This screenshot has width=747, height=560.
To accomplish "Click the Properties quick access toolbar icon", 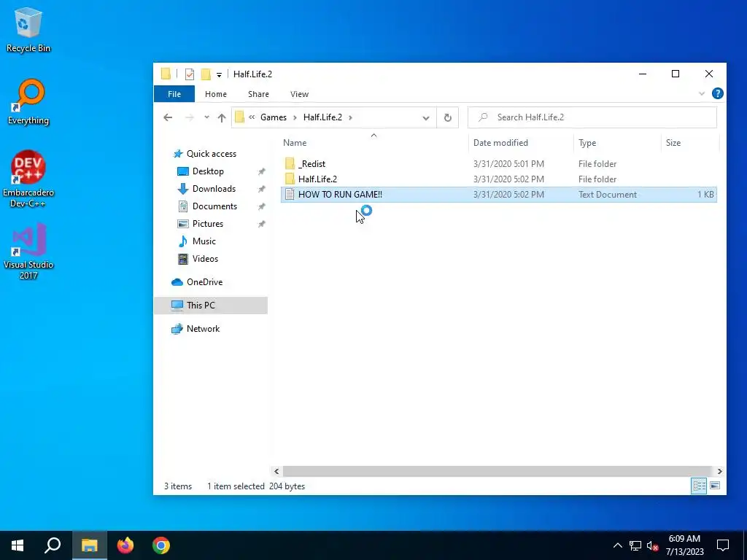I will 190,74.
